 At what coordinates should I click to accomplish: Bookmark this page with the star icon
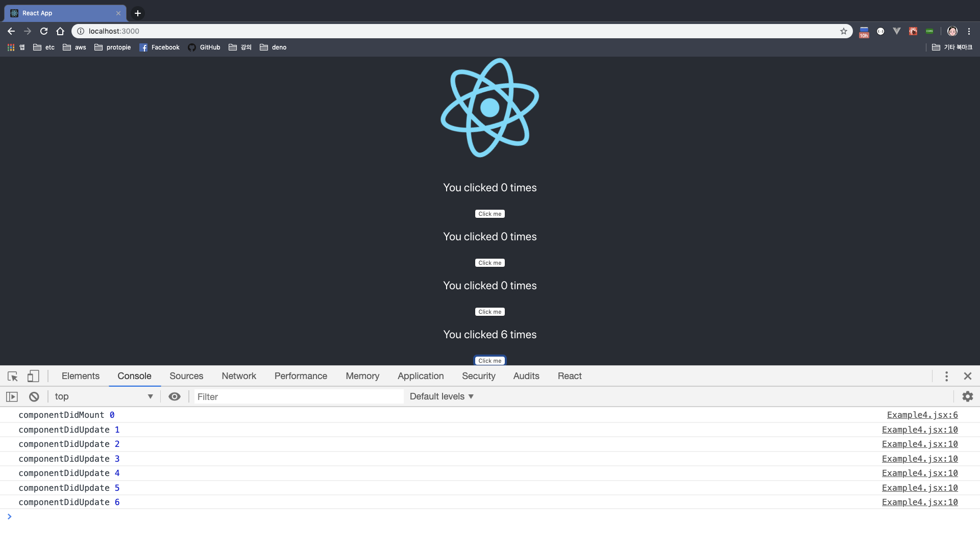(844, 31)
